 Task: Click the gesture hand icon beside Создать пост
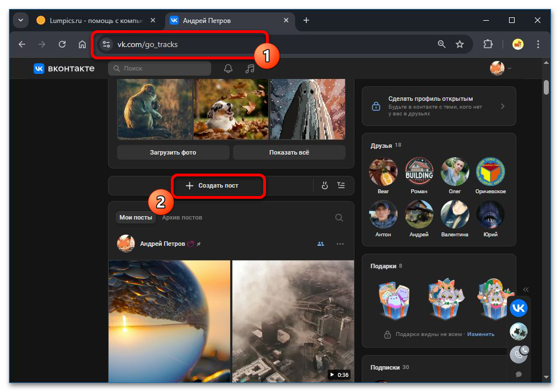(x=324, y=186)
